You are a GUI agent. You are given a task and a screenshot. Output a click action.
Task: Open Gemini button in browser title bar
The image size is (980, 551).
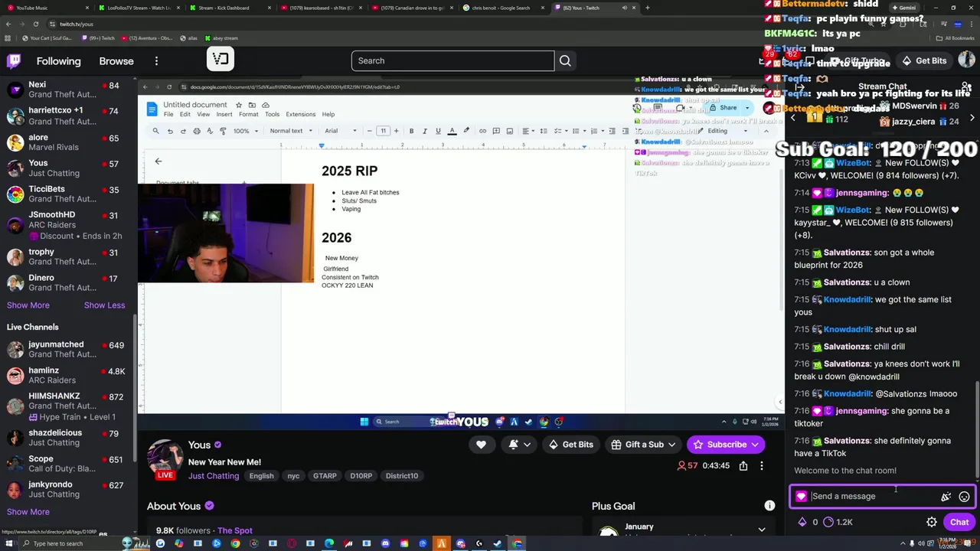[903, 8]
